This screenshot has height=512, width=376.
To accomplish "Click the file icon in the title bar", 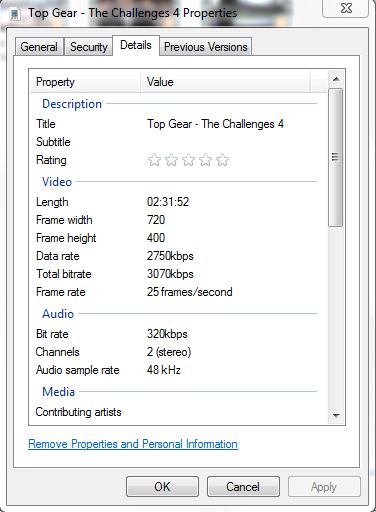I will tap(14, 14).
